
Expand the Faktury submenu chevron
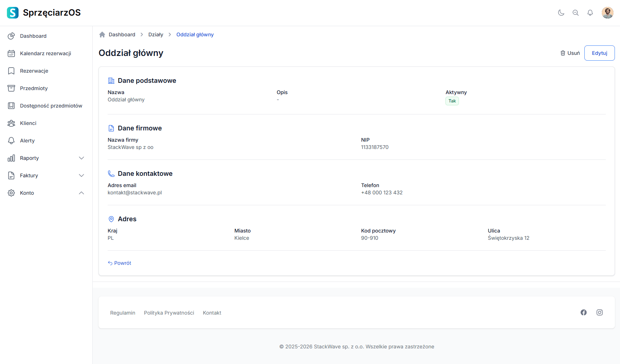[x=81, y=175]
